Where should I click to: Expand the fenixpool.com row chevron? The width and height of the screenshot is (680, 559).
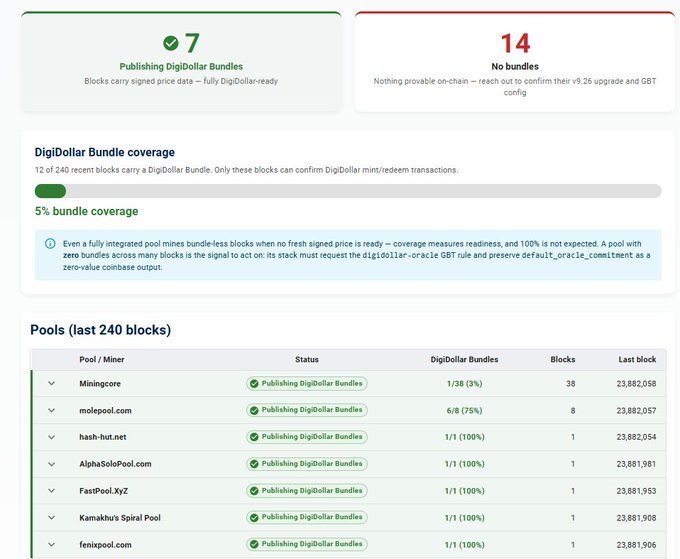coord(52,544)
